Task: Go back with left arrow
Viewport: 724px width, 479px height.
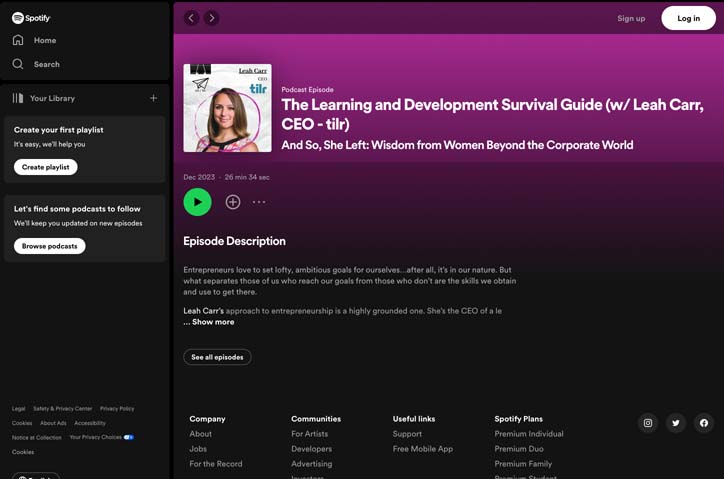Action: pyautogui.click(x=191, y=18)
